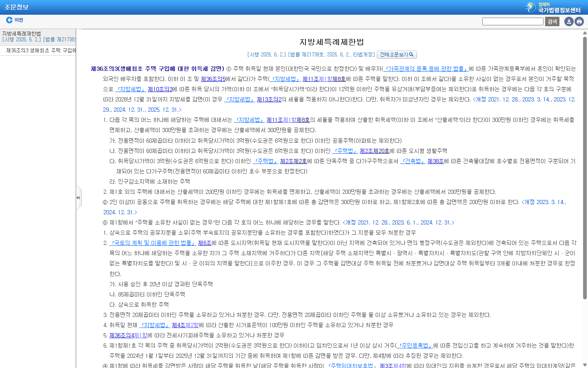Image resolution: width=588 pixels, height=368 pixels.
Task: Open 국토의 계획 및 이용에 관한 법률 link
Action: [x=153, y=243]
